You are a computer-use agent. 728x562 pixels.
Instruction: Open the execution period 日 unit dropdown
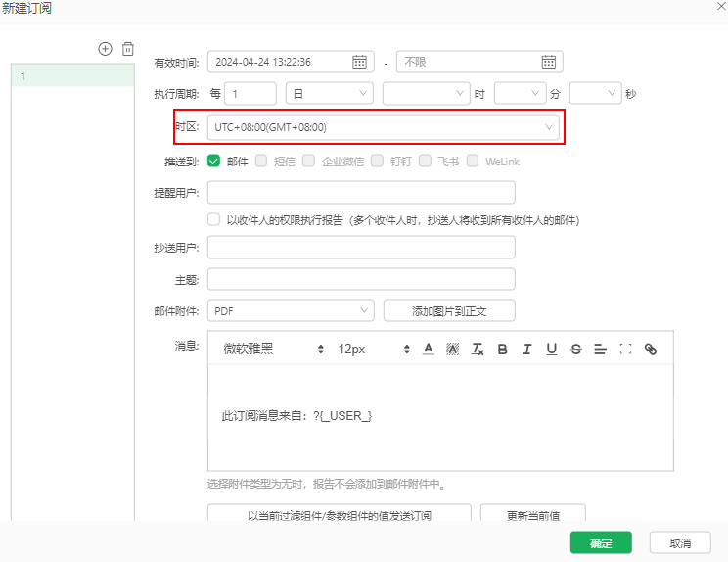(329, 94)
